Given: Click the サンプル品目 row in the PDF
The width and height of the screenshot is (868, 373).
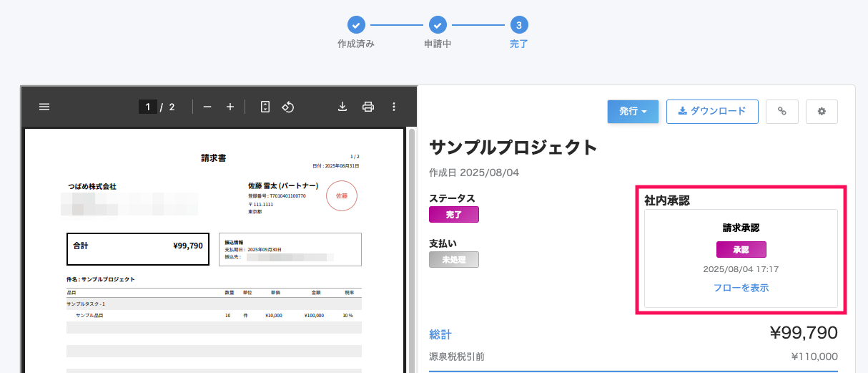Looking at the screenshot, I should [x=214, y=315].
